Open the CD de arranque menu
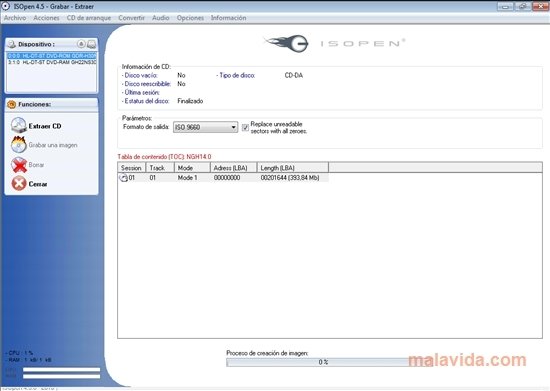Screen dimensions: 550x391 click(89, 18)
